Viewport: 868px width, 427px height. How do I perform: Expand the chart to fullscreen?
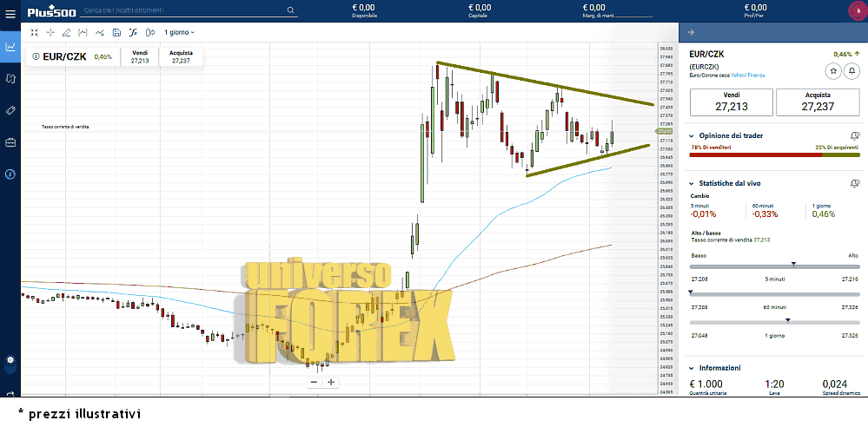pos(34,32)
